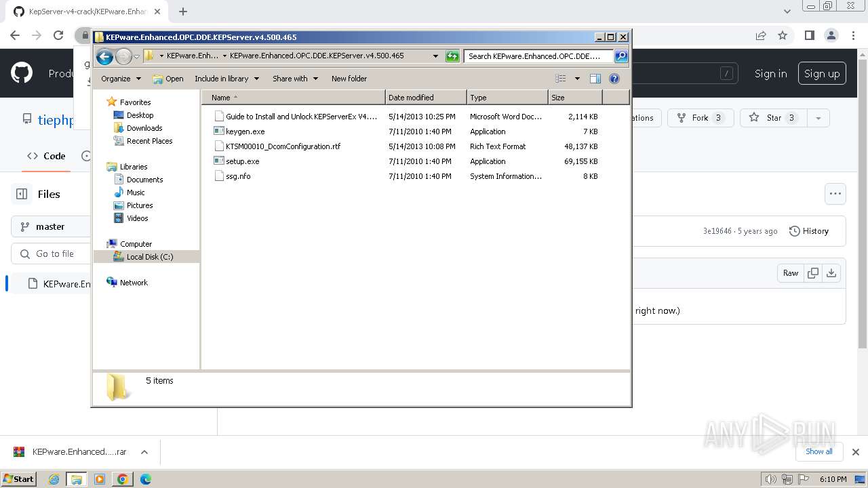868x488 pixels.
Task: Open the address bar history dropdown arrow
Action: pos(435,56)
